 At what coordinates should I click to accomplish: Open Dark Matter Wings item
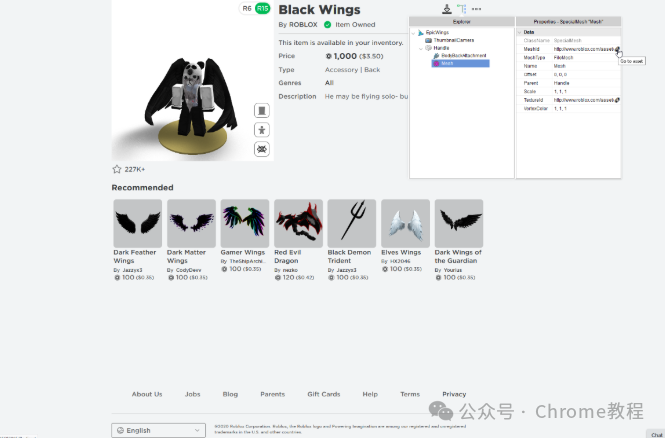(186, 257)
